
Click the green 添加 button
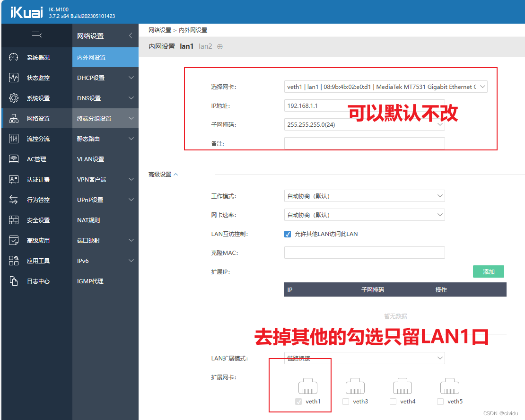[489, 271]
